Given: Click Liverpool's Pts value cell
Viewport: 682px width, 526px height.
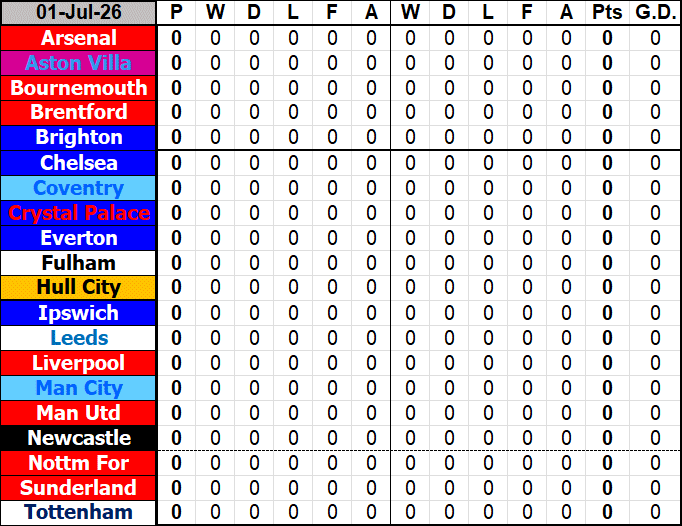Looking at the screenshot, I should [x=607, y=363].
